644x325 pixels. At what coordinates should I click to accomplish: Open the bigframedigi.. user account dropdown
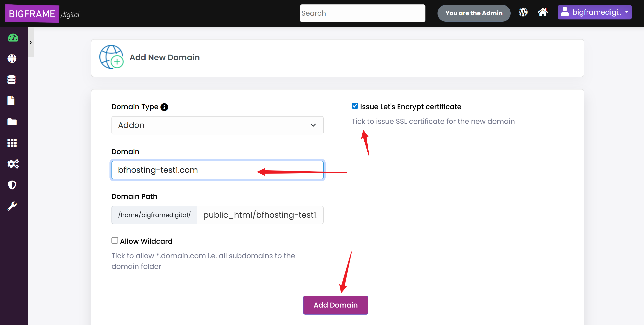tap(595, 12)
